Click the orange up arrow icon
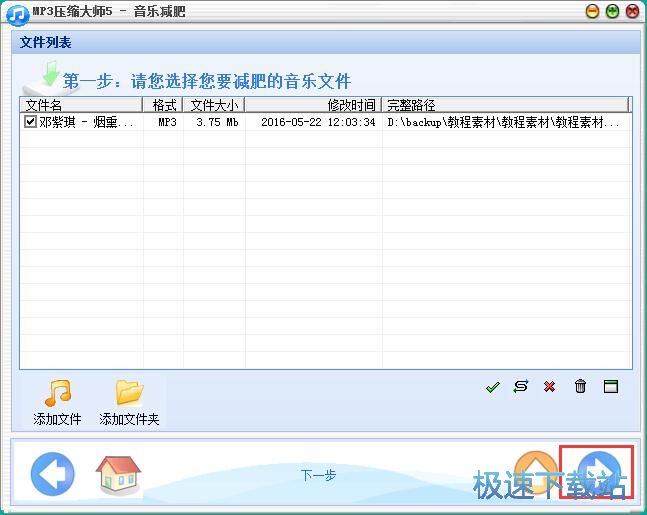Viewport: 647px width, 515px height. pos(535,472)
